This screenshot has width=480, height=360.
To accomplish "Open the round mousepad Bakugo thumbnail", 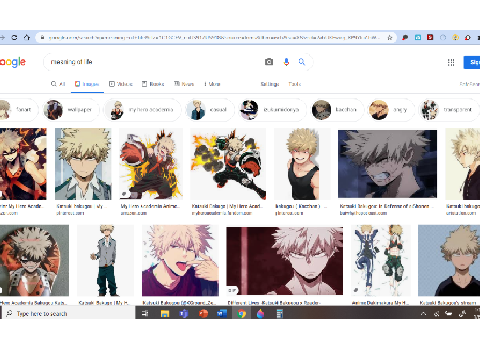I will click(x=34, y=260).
